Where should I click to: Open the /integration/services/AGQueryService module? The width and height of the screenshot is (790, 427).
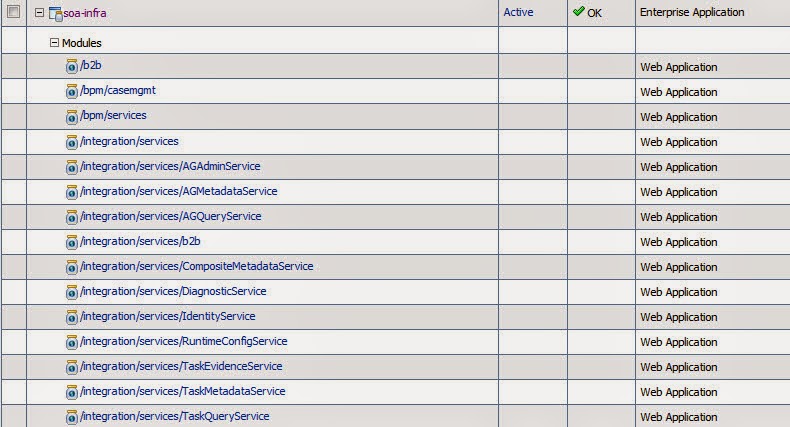[170, 216]
